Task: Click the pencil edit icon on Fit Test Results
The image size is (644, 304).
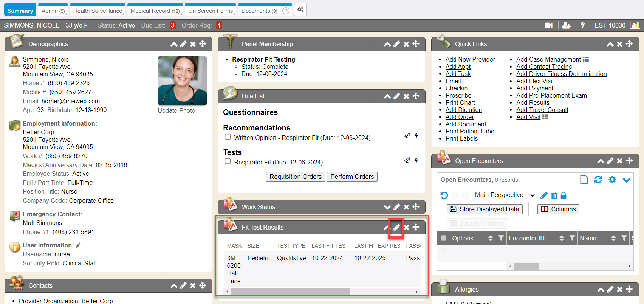Action: pos(396,227)
